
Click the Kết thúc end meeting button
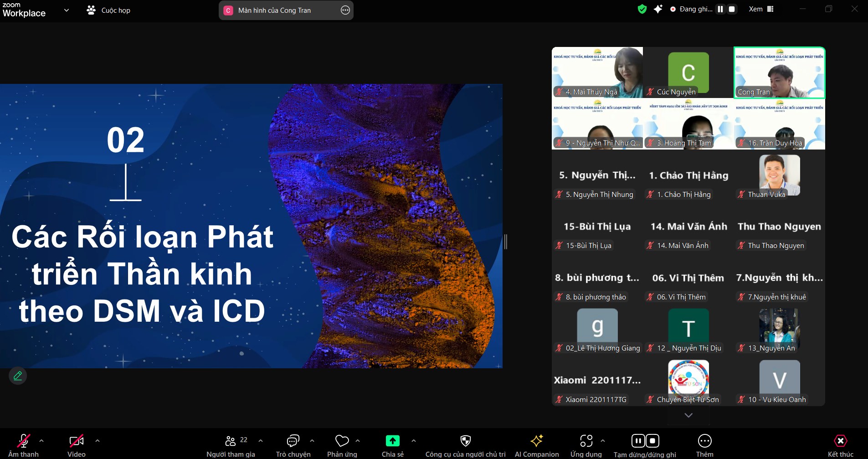840,441
